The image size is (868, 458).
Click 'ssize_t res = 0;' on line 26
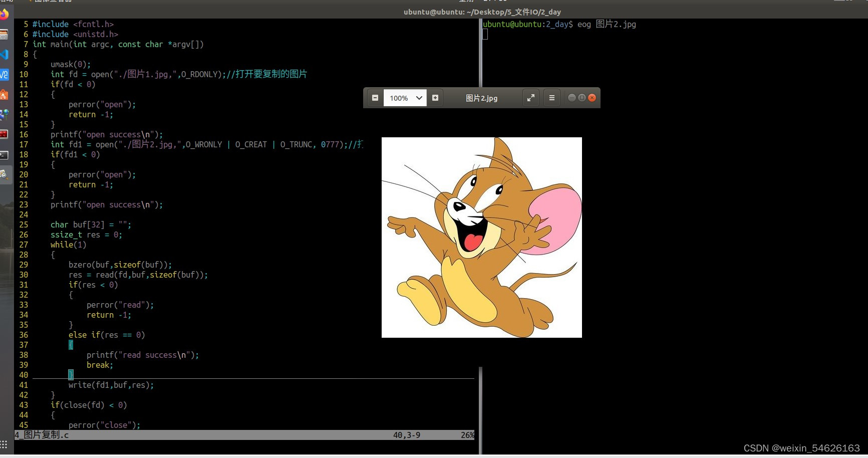coord(86,235)
